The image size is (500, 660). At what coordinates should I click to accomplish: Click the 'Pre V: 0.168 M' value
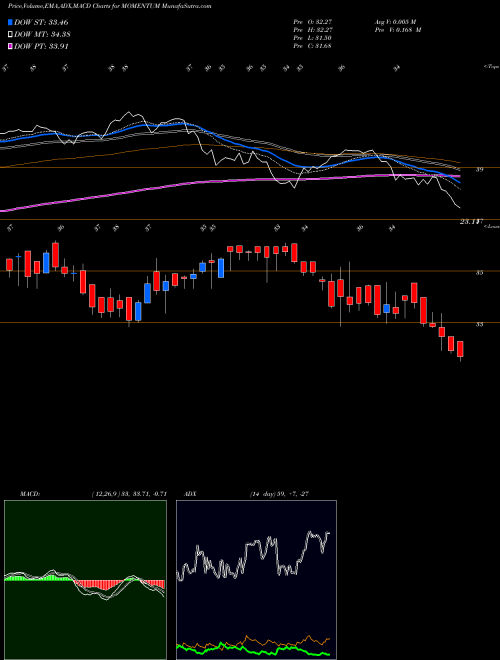tap(397, 29)
